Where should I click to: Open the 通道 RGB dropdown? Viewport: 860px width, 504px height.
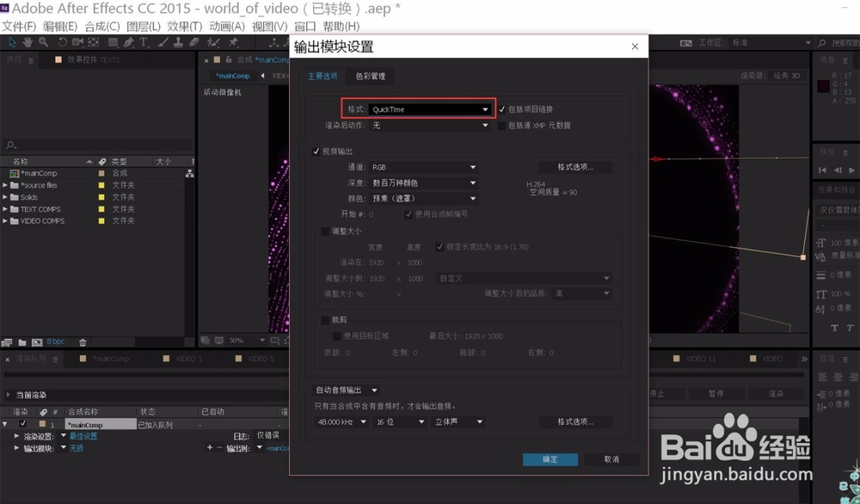[424, 167]
